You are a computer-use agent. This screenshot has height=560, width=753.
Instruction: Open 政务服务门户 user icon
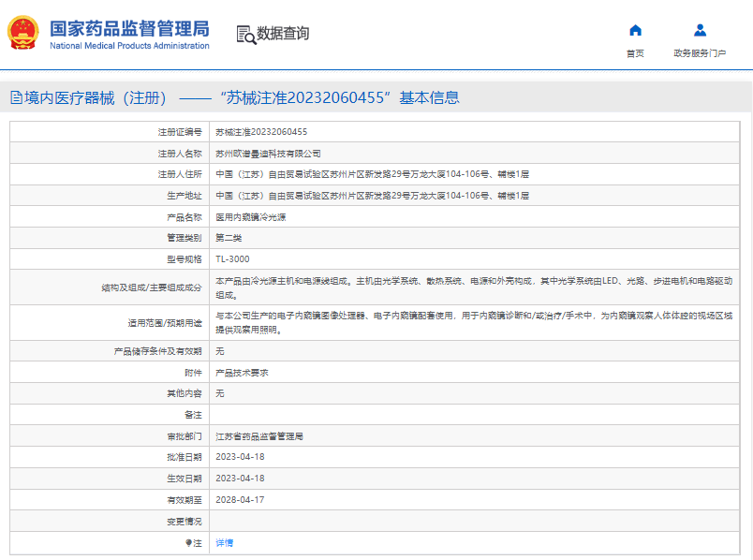pos(700,30)
